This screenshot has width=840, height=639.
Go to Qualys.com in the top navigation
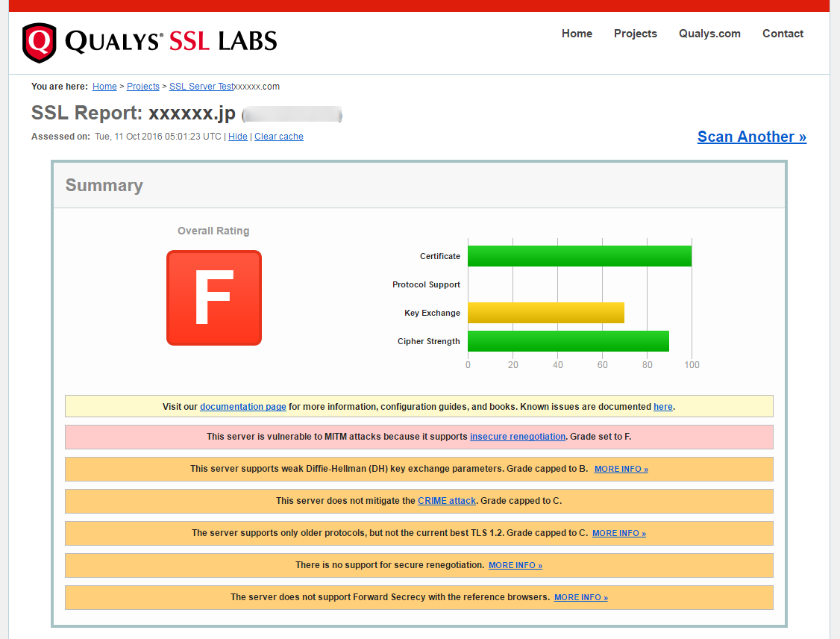click(x=709, y=34)
